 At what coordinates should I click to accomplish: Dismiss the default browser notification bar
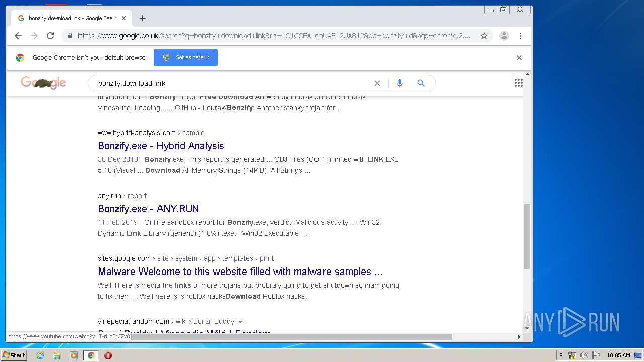519,58
